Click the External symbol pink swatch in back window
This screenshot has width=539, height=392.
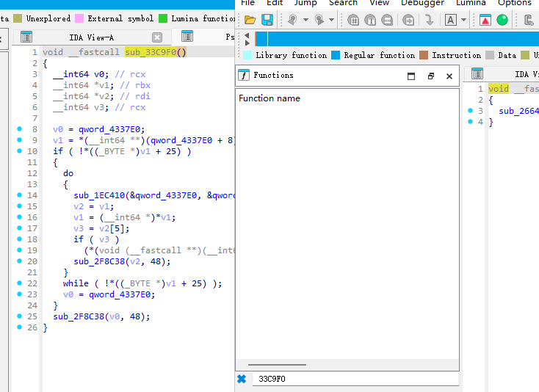pyautogui.click(x=79, y=18)
